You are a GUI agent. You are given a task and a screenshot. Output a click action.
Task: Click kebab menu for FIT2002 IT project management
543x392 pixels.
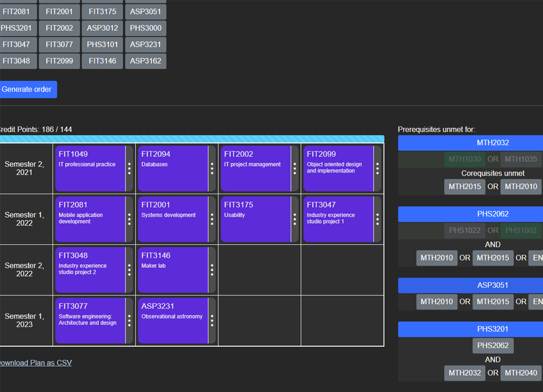(294, 169)
